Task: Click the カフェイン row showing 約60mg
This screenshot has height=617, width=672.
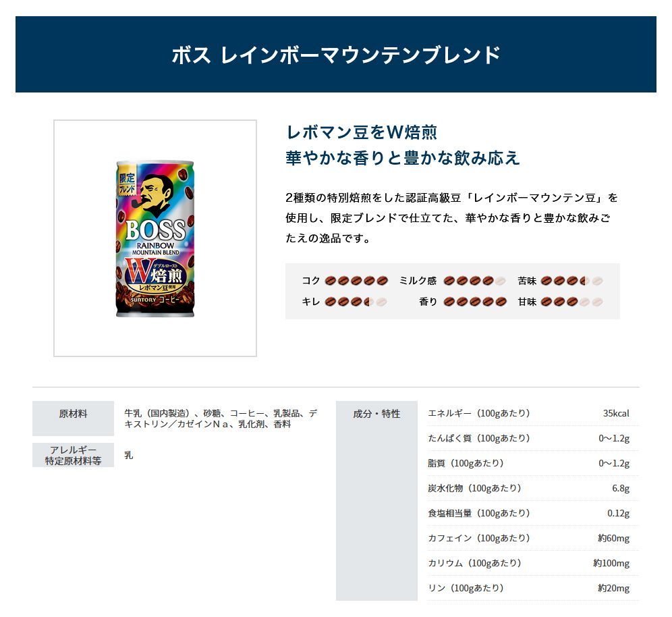Action: (x=533, y=538)
